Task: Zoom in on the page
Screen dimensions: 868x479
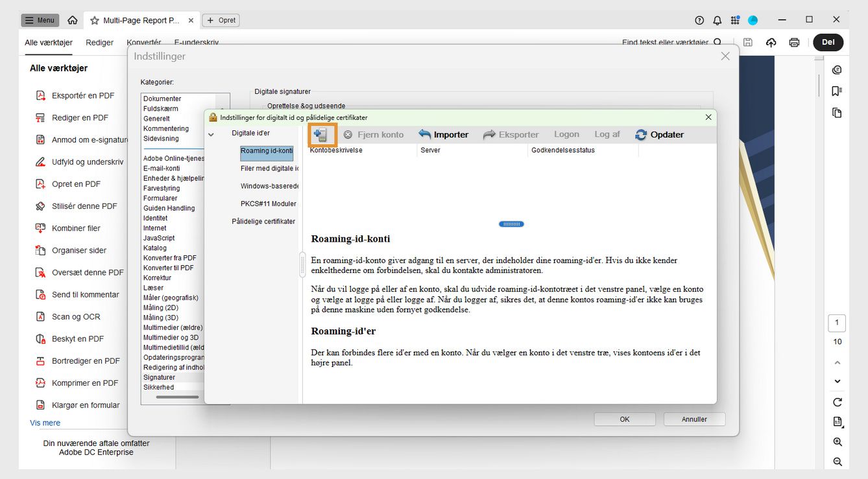Action: (837, 441)
